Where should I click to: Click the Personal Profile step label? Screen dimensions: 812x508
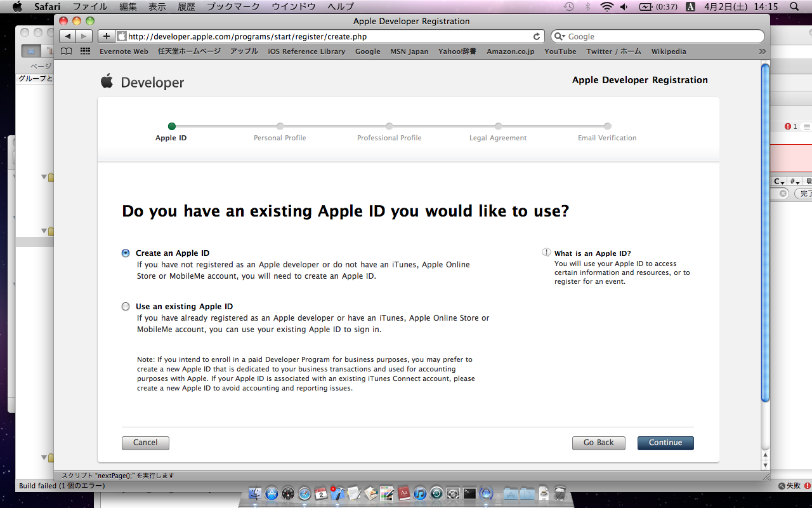(x=280, y=138)
